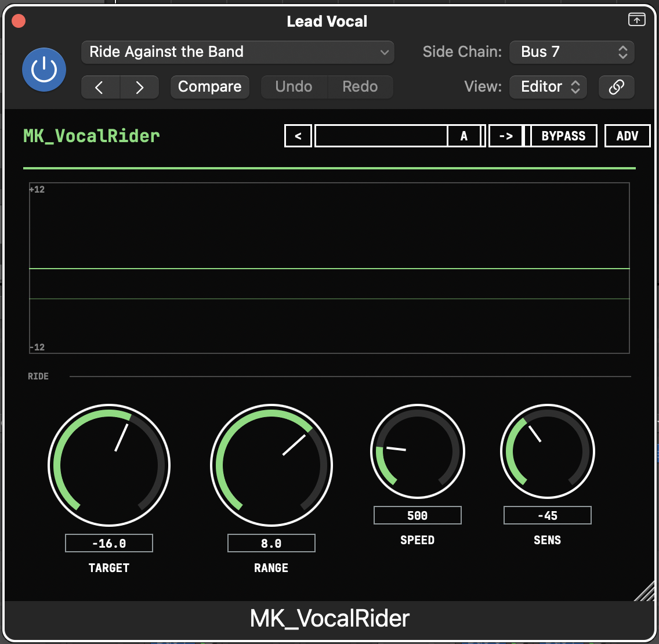Close the Lead Vocal plugin window
Screen dimensions: 659x644
[x=19, y=21]
